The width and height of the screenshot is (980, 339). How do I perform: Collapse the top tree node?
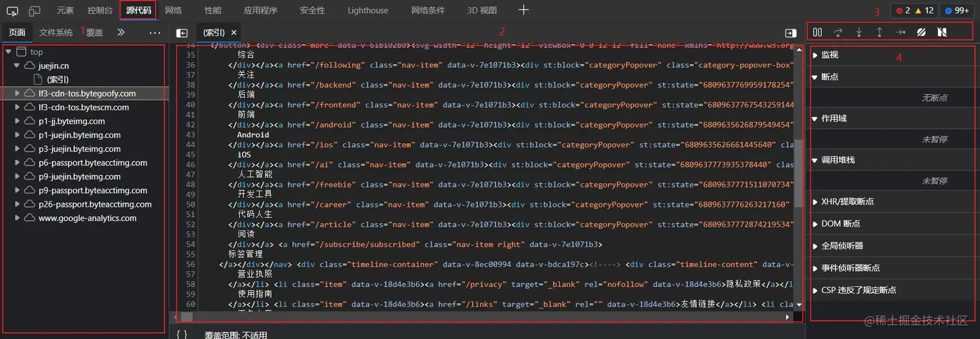[x=8, y=52]
